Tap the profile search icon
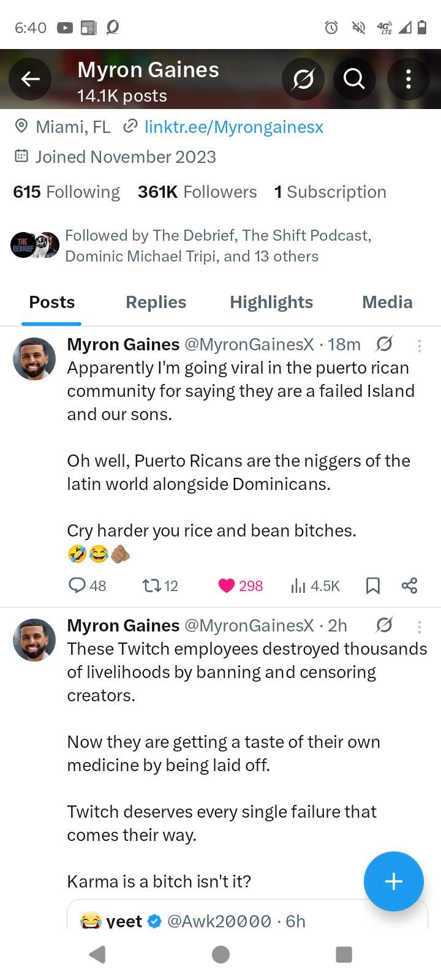 (354, 79)
